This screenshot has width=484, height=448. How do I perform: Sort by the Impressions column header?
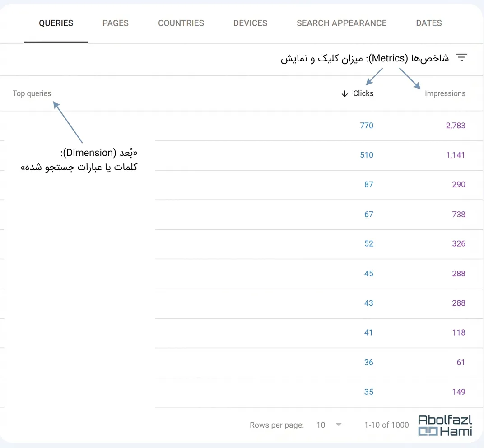pyautogui.click(x=445, y=93)
